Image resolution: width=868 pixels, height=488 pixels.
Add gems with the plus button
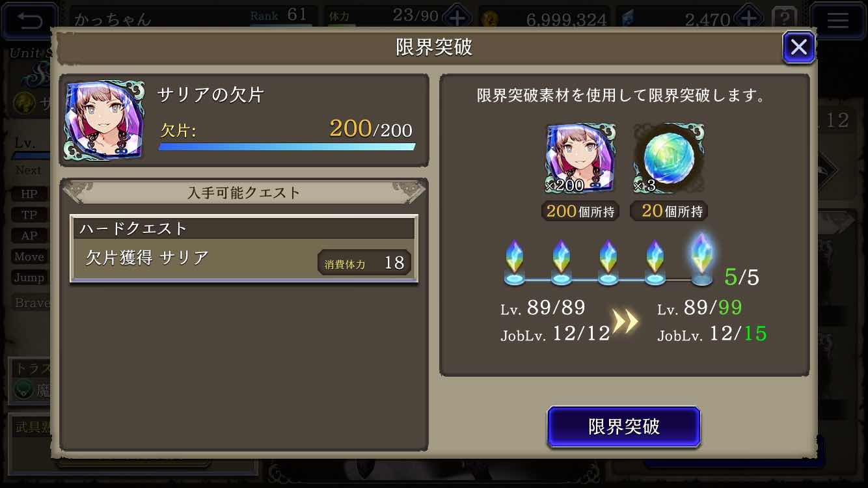click(x=749, y=18)
